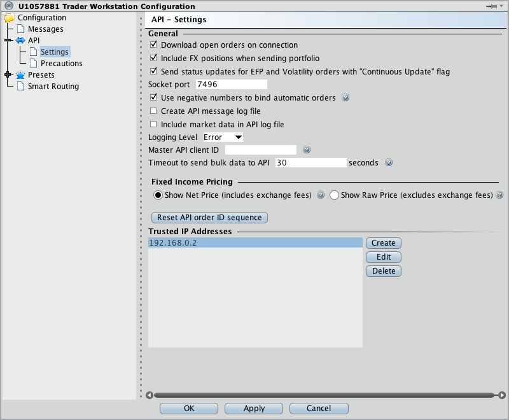Image resolution: width=509 pixels, height=420 pixels.
Task: Click the Apply button
Action: pyautogui.click(x=254, y=409)
